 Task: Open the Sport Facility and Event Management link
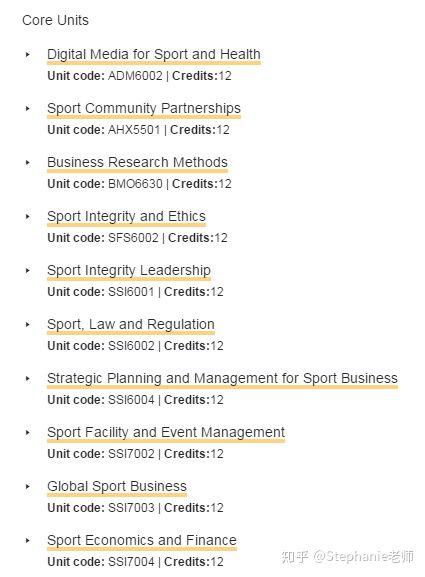166,432
